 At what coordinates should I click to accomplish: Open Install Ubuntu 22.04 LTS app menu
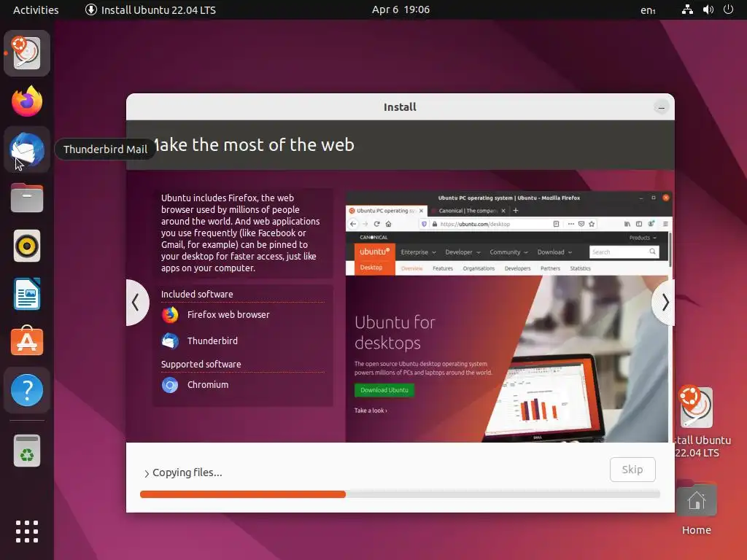pyautogui.click(x=150, y=10)
